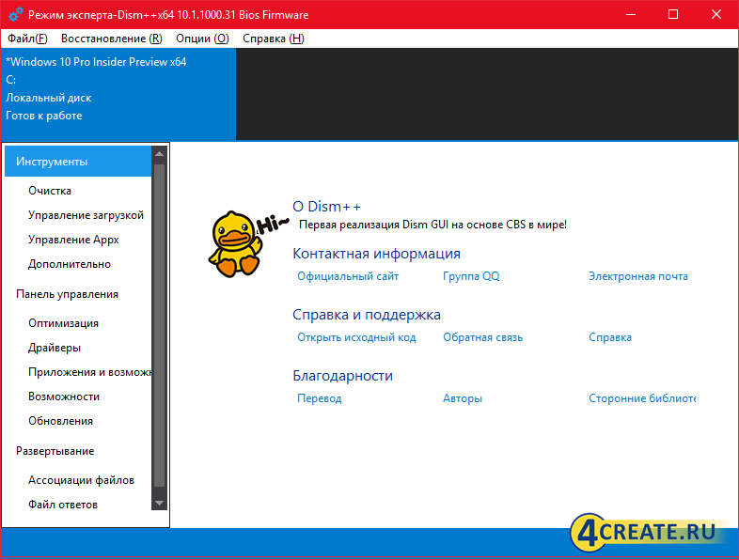Image resolution: width=739 pixels, height=560 pixels.
Task: Open the Электронная почта link
Action: pyautogui.click(x=638, y=276)
